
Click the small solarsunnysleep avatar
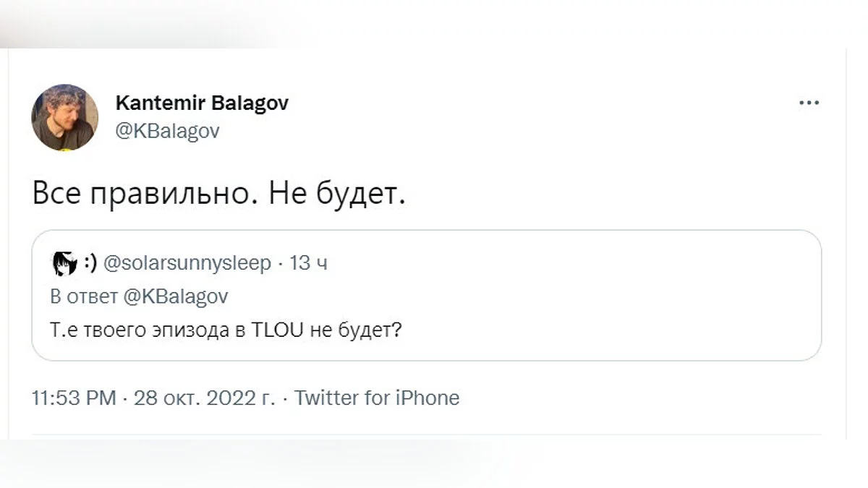click(x=65, y=265)
